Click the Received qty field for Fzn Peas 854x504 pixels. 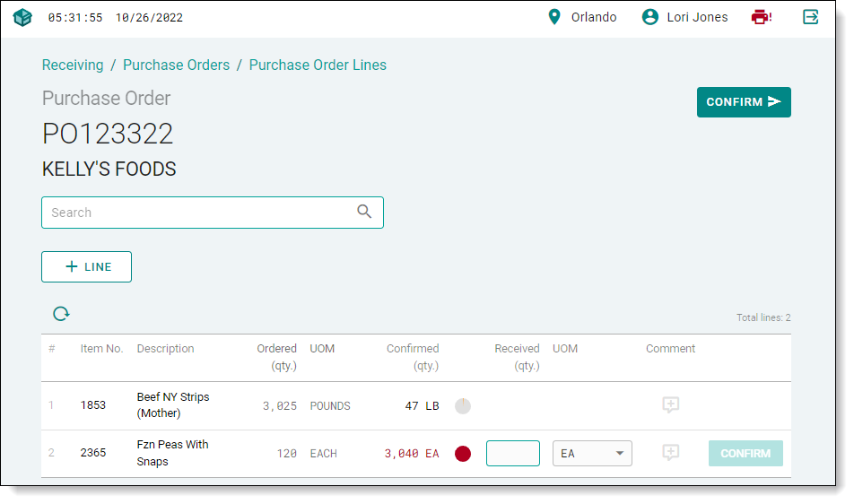click(x=512, y=454)
